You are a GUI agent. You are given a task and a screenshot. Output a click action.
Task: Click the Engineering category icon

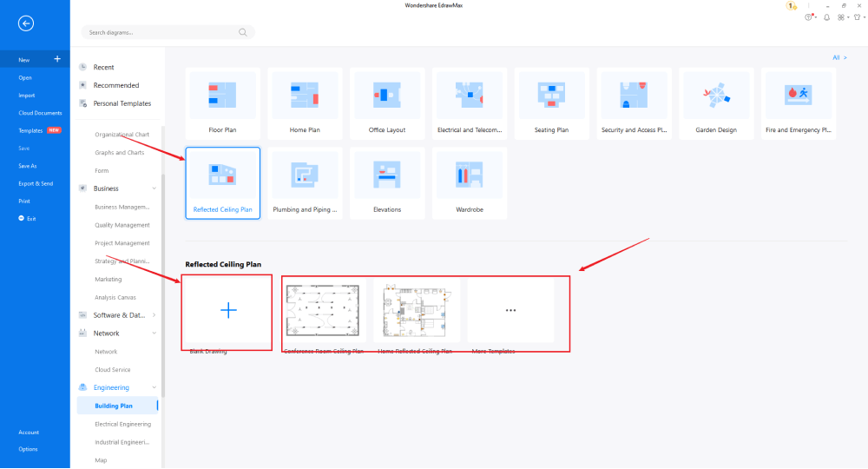coord(83,387)
